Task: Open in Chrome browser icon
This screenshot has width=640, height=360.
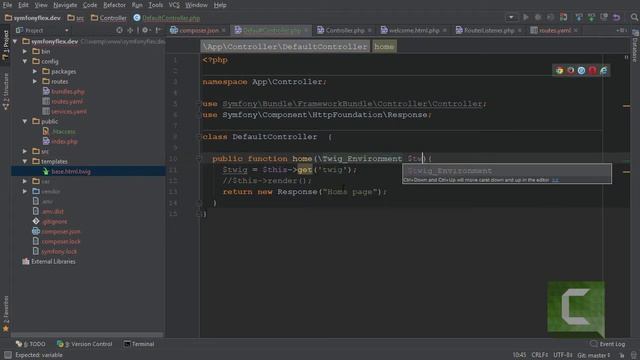Action: pos(559,71)
